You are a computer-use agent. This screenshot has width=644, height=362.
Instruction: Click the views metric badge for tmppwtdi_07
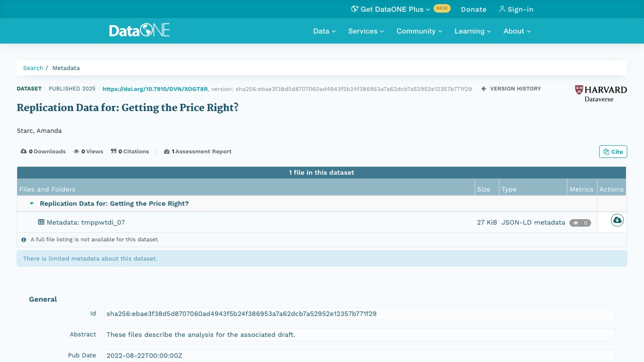(580, 223)
